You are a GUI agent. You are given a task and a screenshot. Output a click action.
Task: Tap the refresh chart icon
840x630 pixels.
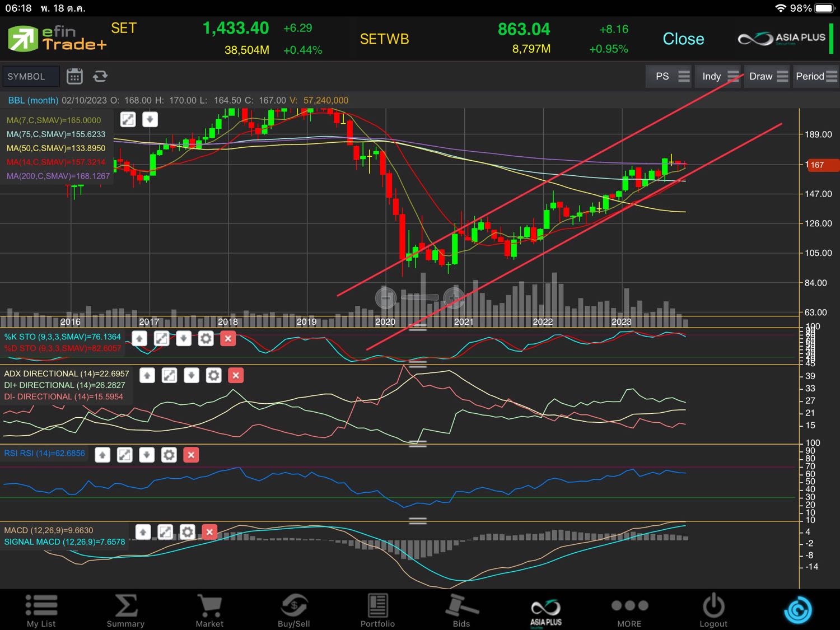click(x=100, y=76)
